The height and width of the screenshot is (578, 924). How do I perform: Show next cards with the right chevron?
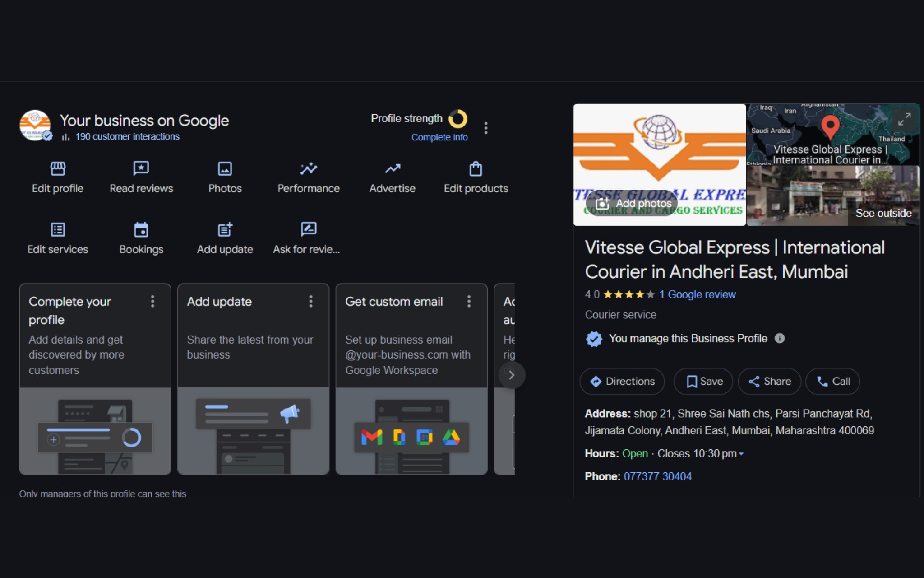point(512,375)
